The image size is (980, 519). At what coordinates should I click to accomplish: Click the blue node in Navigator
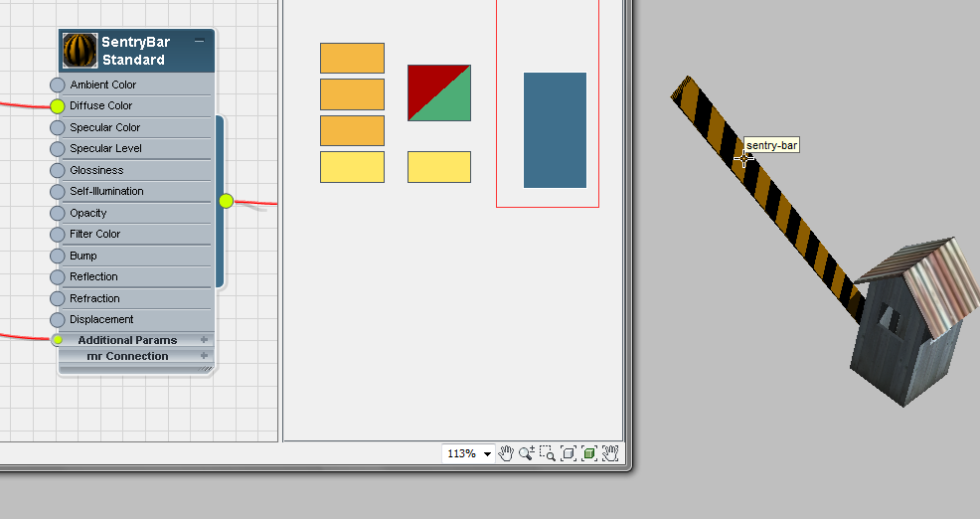(x=555, y=130)
